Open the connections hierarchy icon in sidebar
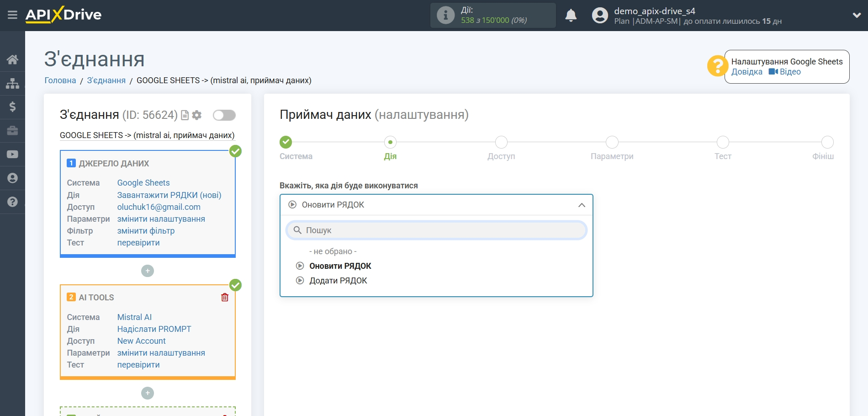This screenshot has width=868, height=416. click(12, 83)
